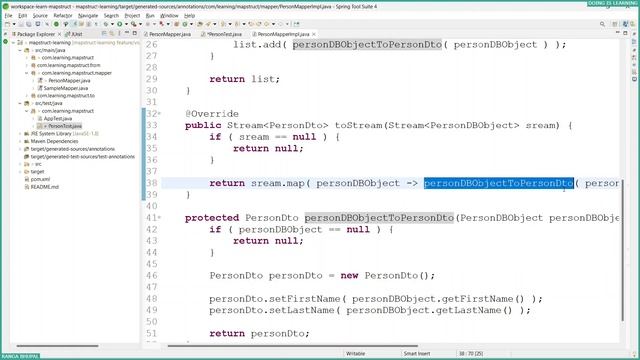Select PersonMapper.java in Package Explorer
The width and height of the screenshot is (640, 360).
[x=69, y=80]
